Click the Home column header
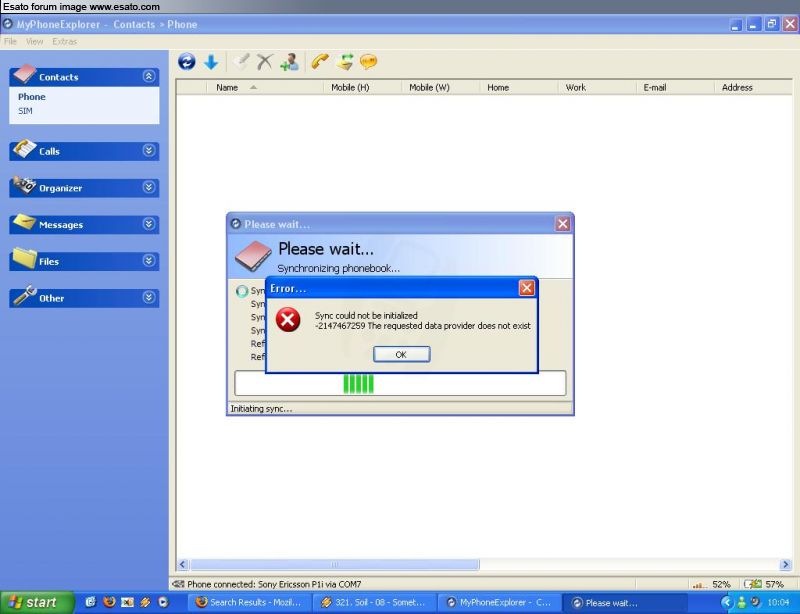Image resolution: width=800 pixels, height=614 pixels. tap(519, 87)
